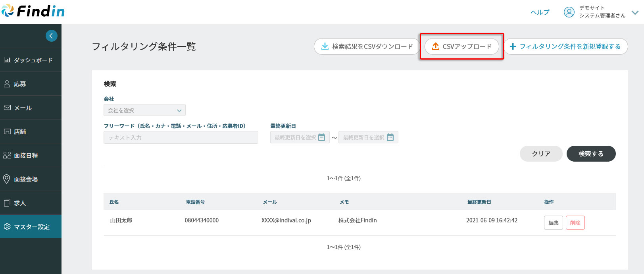Click the Findin logo
This screenshot has height=274, width=644.
(x=33, y=12)
